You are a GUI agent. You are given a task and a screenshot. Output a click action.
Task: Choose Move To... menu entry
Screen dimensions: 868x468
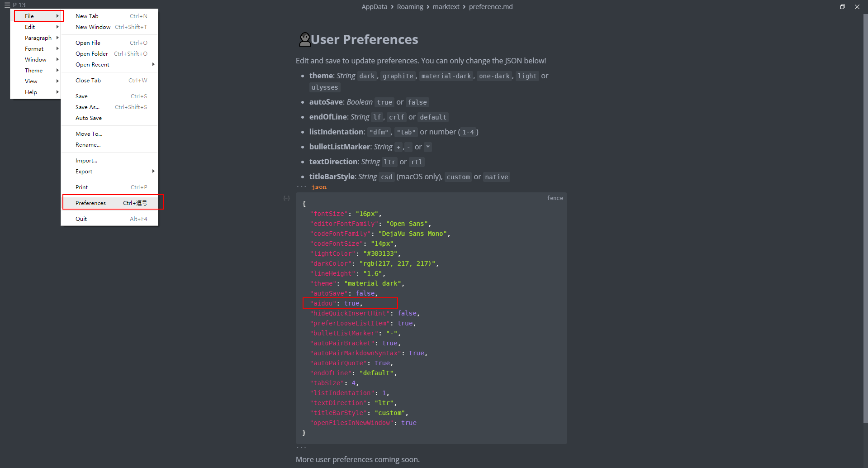pos(109,134)
